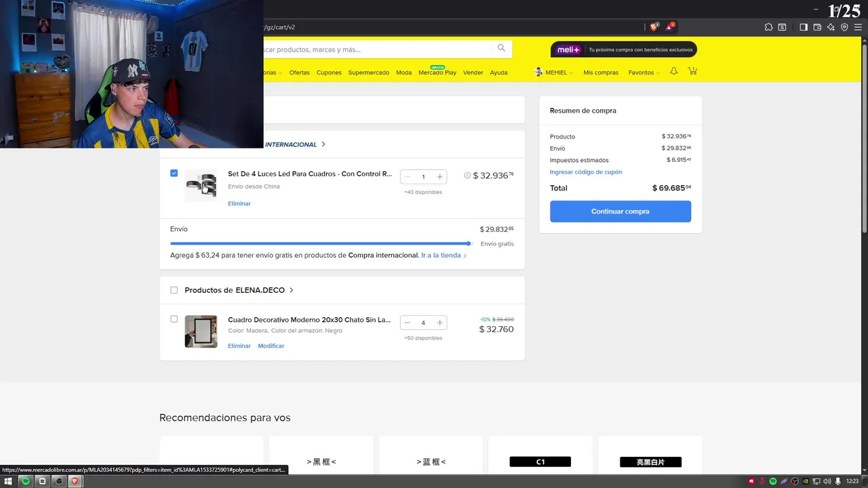Image resolution: width=868 pixels, height=488 pixels.
Task: Open the CapCut taskbar icon
Action: click(42, 481)
